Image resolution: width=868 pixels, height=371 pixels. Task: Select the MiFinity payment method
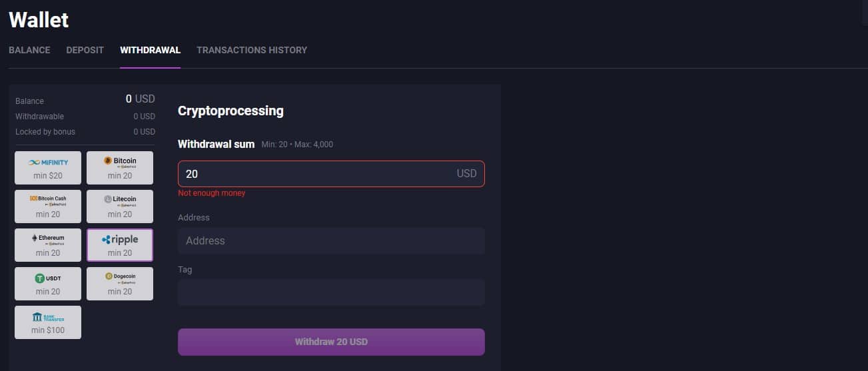[48, 168]
